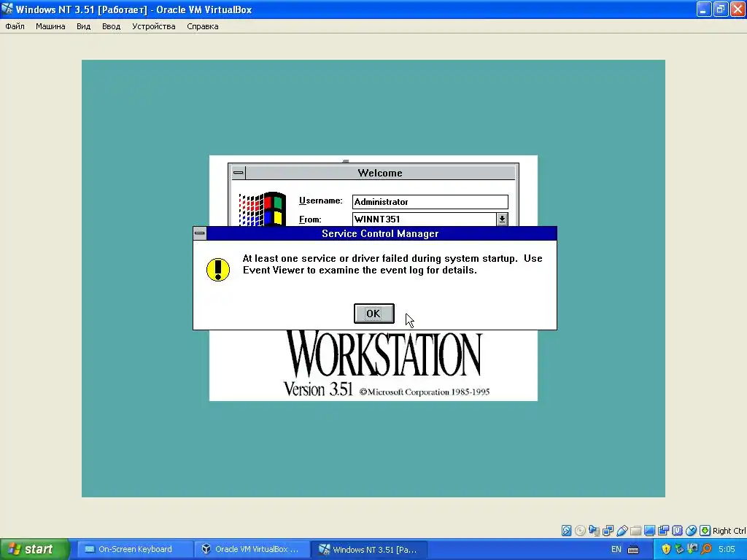This screenshot has width=747, height=560.
Task: Click the VirtualBox window title bar icon
Action: (7, 9)
